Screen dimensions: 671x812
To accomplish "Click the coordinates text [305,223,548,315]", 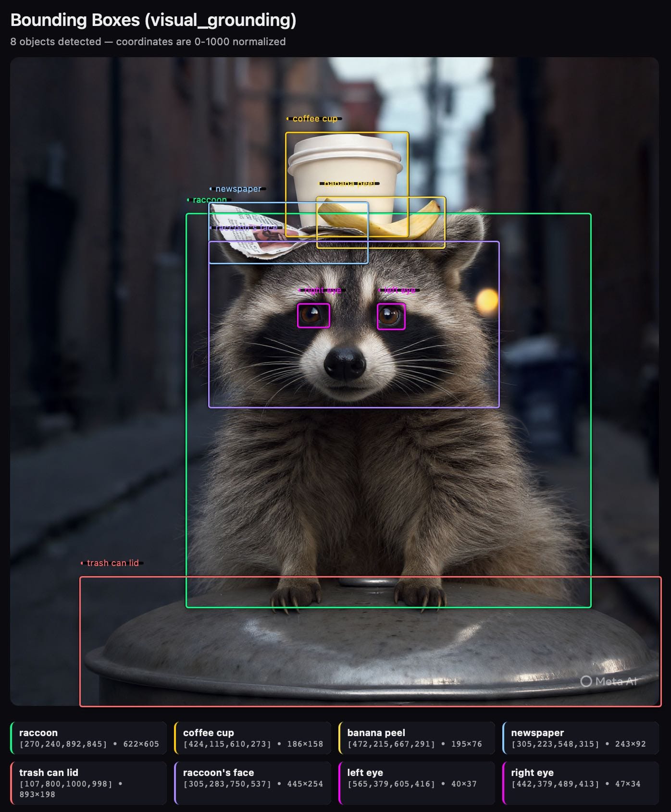I will tap(556, 744).
